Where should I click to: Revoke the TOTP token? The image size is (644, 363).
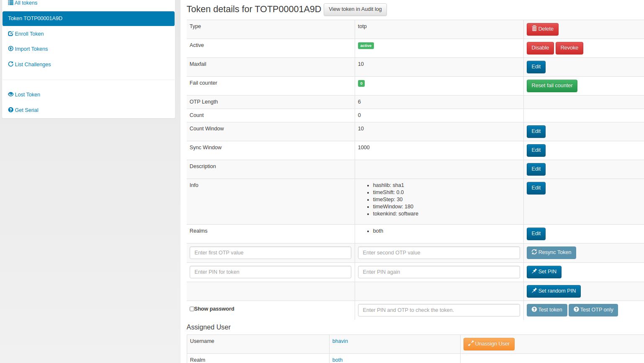tap(569, 48)
